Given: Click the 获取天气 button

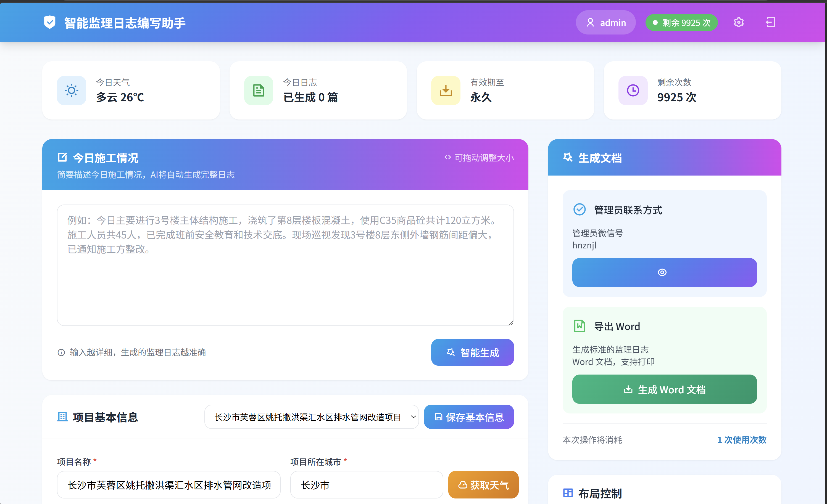Looking at the screenshot, I should pyautogui.click(x=483, y=485).
